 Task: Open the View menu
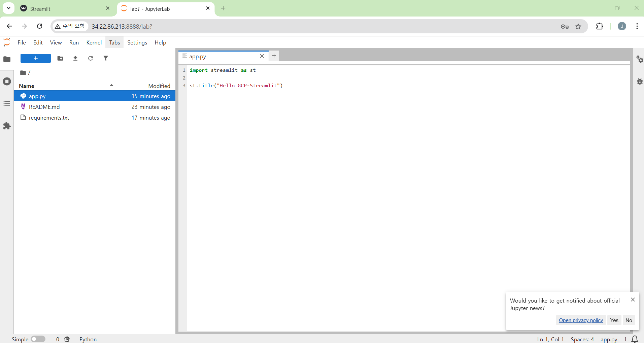(x=56, y=42)
